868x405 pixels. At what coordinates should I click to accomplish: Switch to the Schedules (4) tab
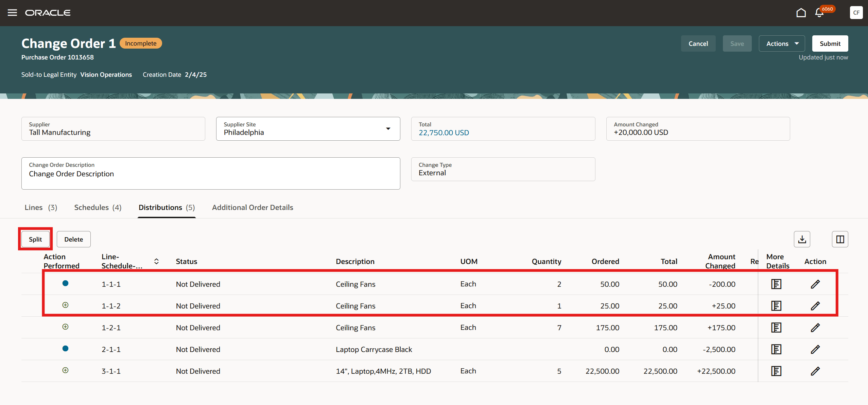[x=98, y=207]
